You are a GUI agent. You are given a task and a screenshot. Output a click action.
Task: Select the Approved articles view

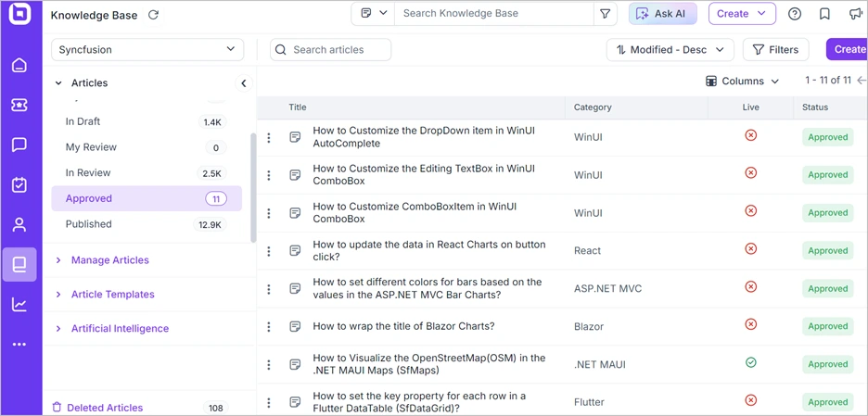click(x=147, y=198)
